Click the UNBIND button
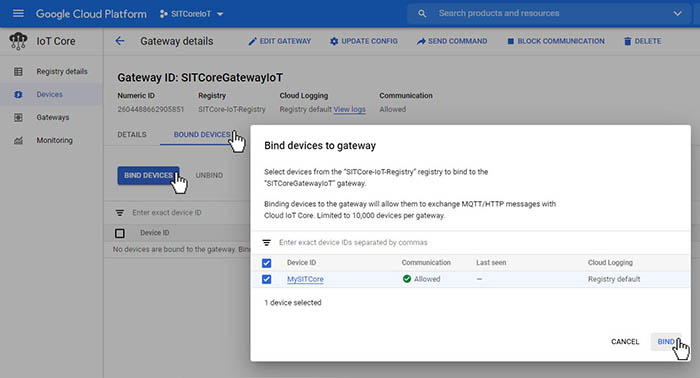The height and width of the screenshot is (378, 700). coord(209,175)
